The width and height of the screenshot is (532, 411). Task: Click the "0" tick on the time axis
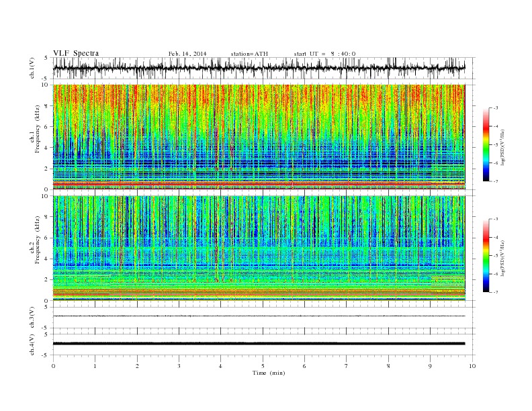pos(53,366)
